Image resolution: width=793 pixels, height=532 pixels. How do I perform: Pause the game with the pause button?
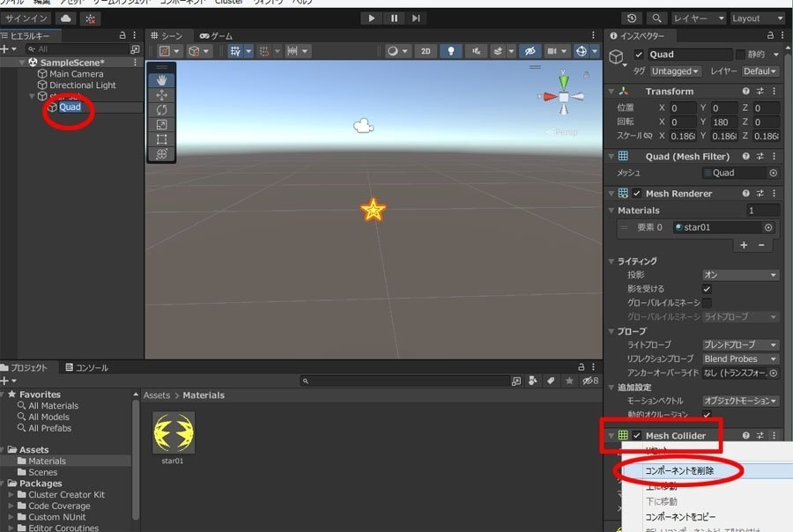click(394, 18)
